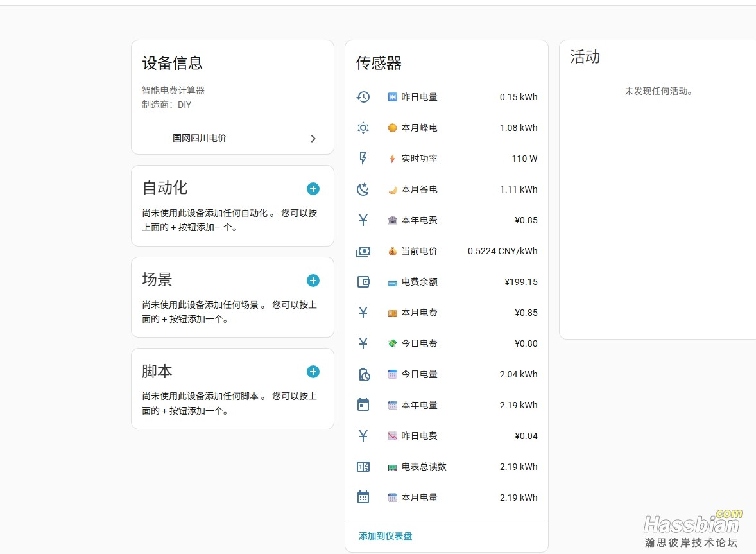Click the 添加到仪表盘 link
756x554 pixels.
(x=384, y=536)
